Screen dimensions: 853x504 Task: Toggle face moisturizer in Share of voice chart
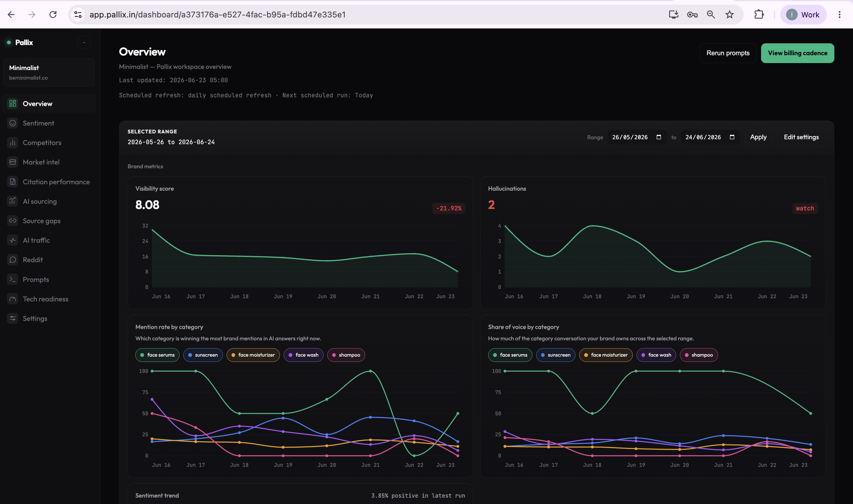[606, 355]
